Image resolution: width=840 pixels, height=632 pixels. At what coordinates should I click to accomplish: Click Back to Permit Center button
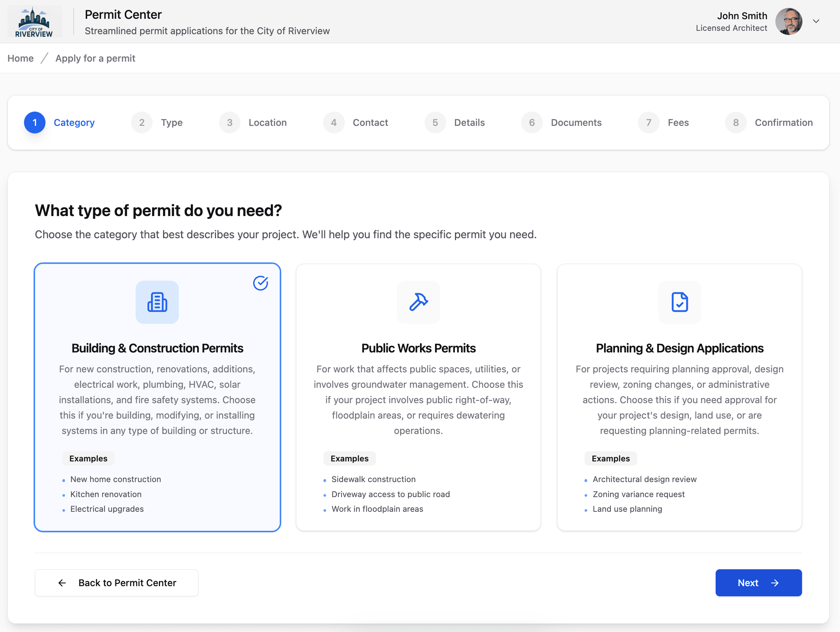[x=116, y=583]
